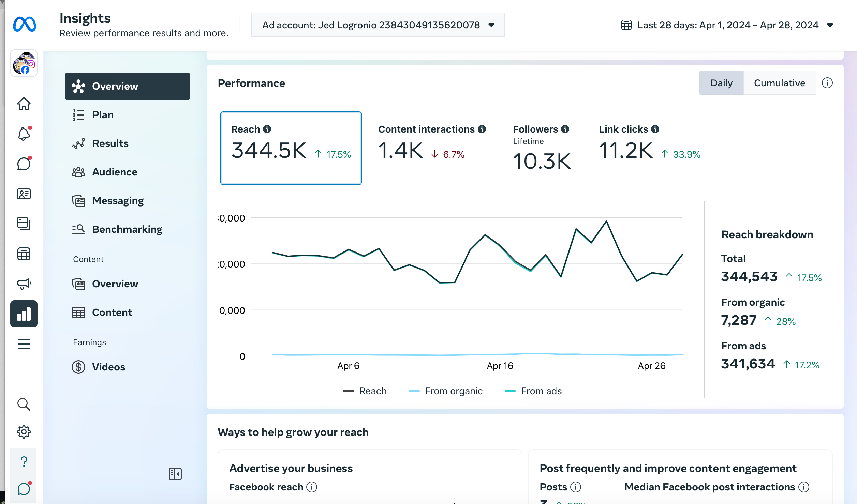Open the Inbox chat bubble icon
This screenshot has width=857, height=504.
pos(24,164)
